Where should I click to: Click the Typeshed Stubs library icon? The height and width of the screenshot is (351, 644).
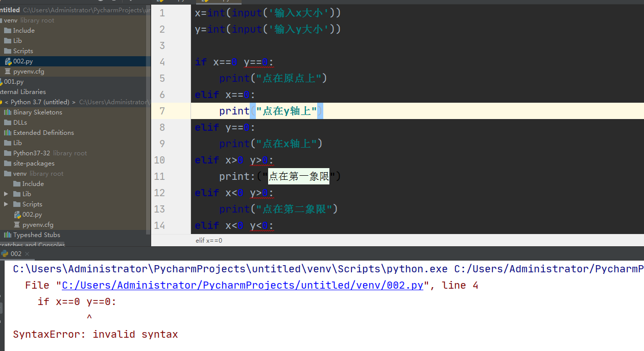8,235
